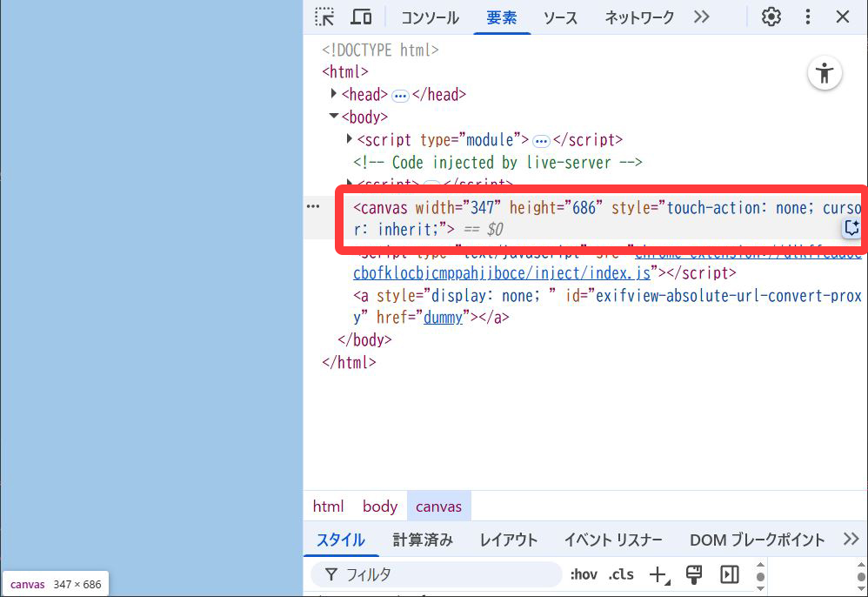Image resolution: width=868 pixels, height=597 pixels.
Task: Expand the script type="module" node
Action: click(x=350, y=138)
